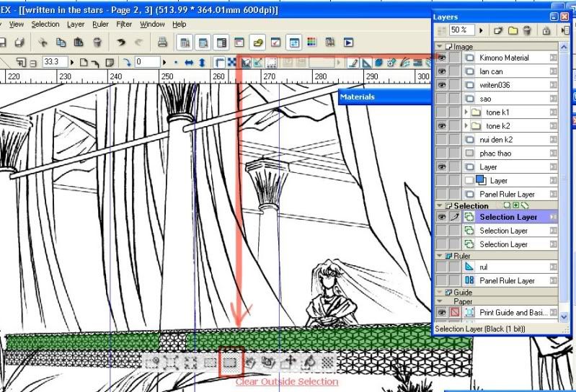Show the phac thao layer
The width and height of the screenshot is (576, 392).
[x=441, y=153]
